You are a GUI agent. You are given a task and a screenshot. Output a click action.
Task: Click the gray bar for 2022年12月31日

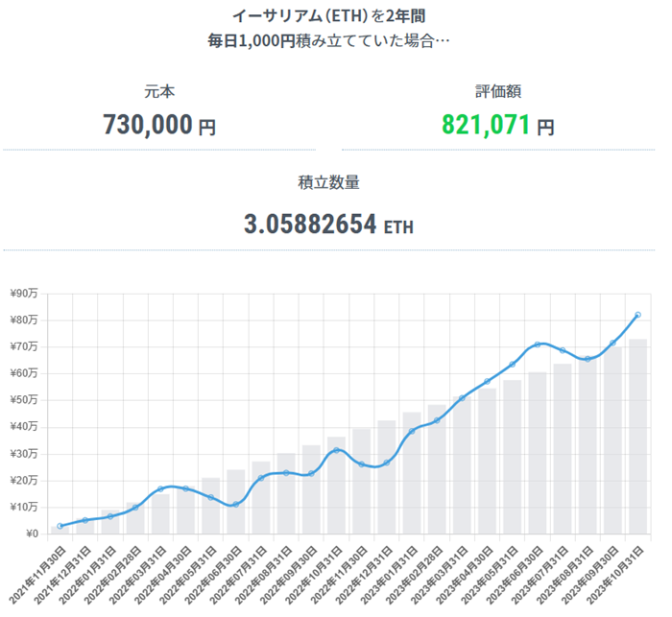pos(386,477)
